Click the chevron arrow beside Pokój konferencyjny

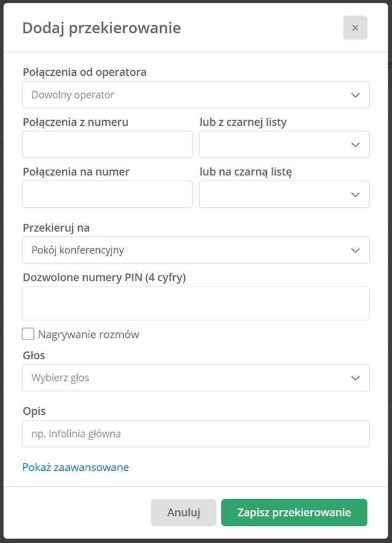tap(355, 250)
